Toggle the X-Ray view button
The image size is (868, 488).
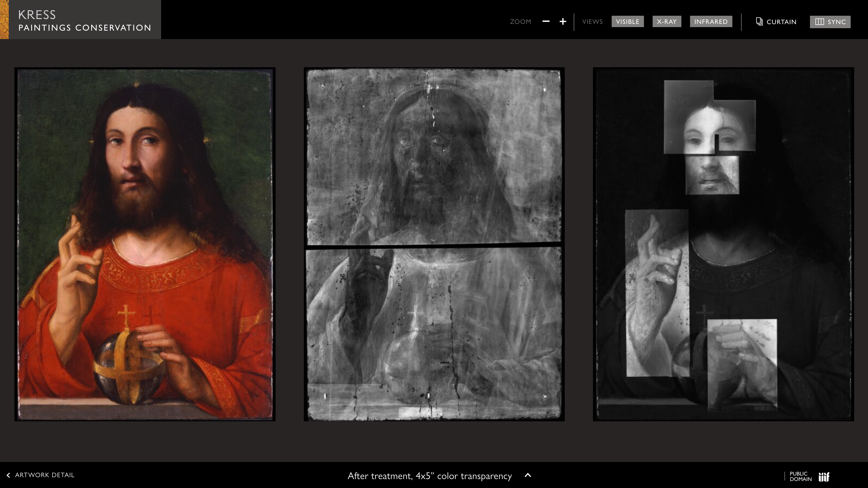(x=666, y=22)
